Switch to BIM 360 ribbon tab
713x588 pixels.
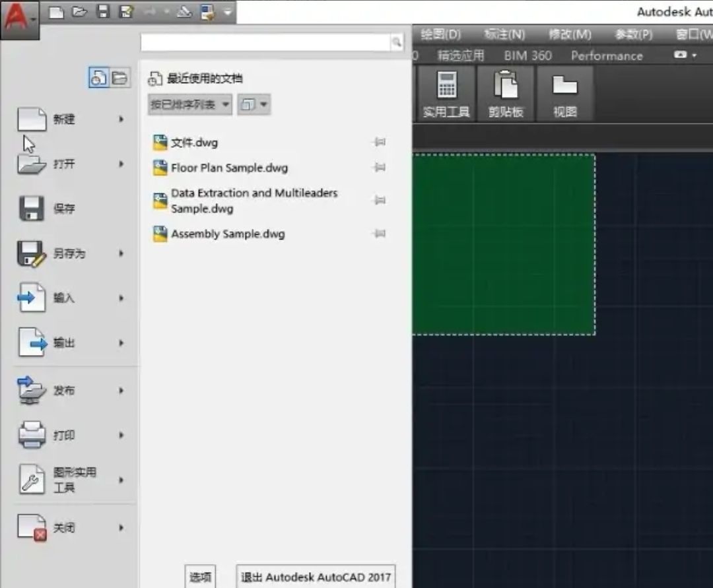527,55
